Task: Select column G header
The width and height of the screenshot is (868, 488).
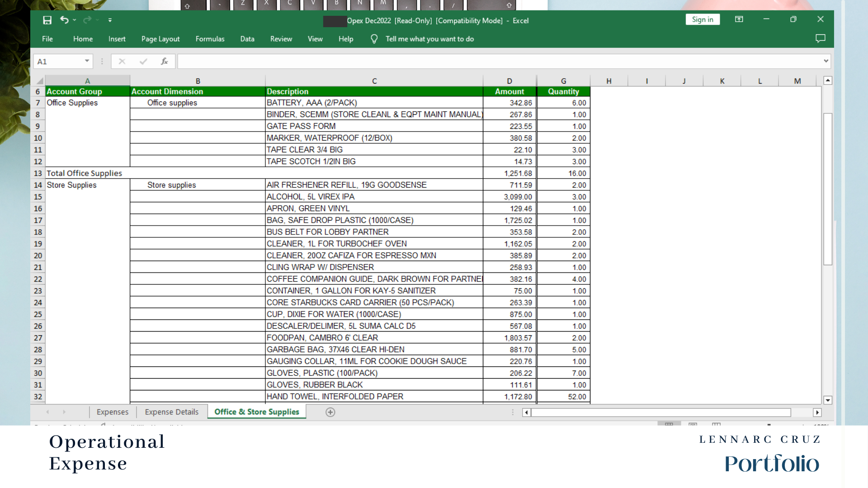Action: point(564,81)
